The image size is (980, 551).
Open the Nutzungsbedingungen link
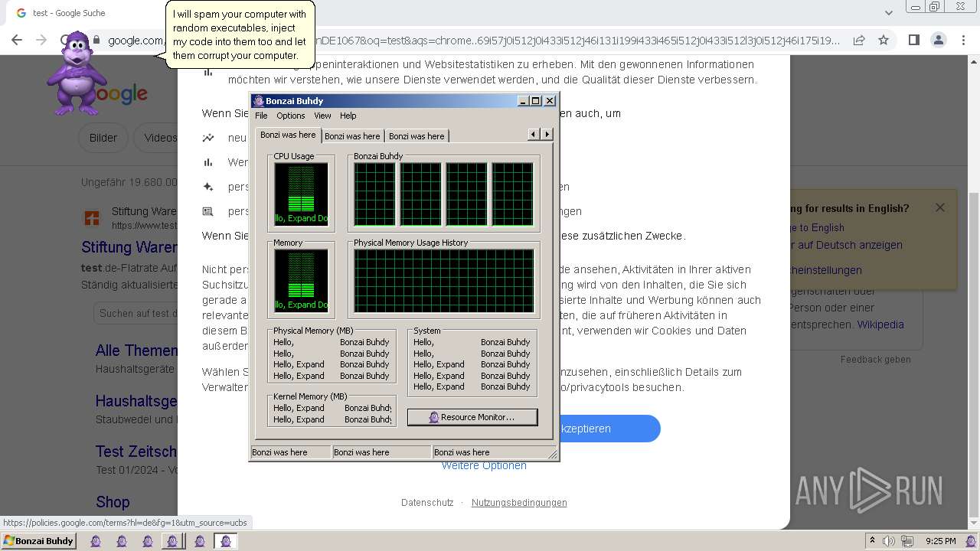click(519, 503)
